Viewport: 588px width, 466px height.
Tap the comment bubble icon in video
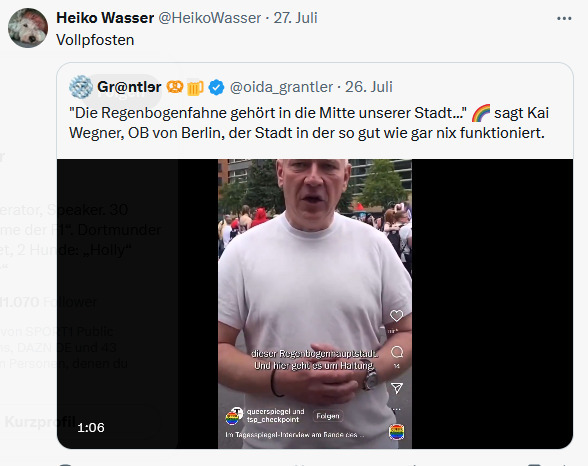coord(397,352)
